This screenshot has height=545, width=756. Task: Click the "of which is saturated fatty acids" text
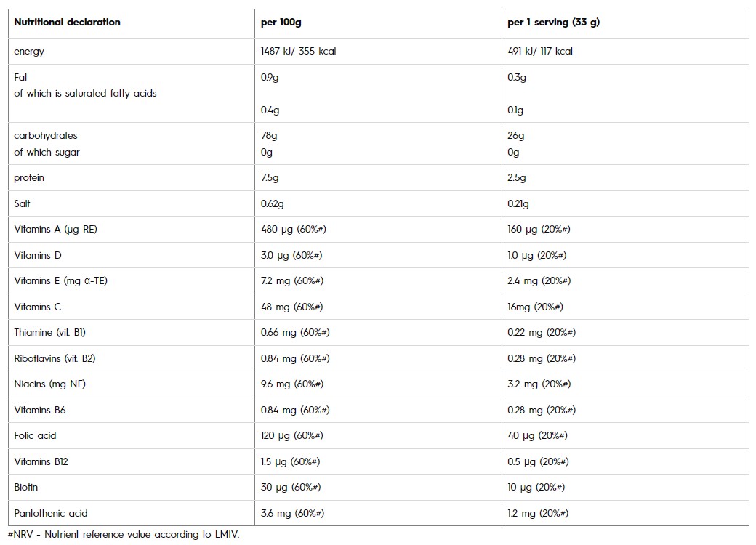coord(85,93)
